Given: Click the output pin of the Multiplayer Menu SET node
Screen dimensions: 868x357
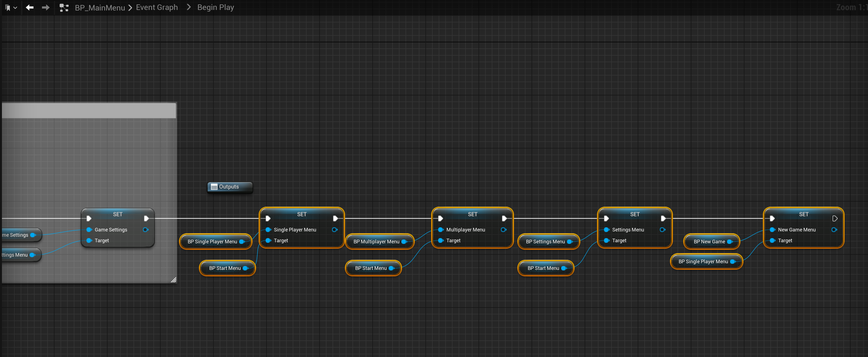Looking at the screenshot, I should point(503,230).
